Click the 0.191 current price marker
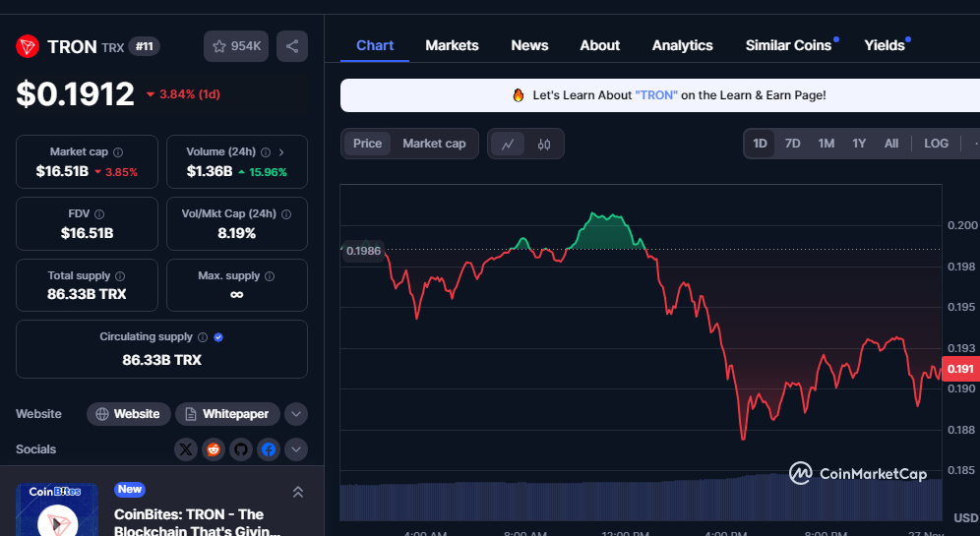The width and height of the screenshot is (980, 536). 960,369
